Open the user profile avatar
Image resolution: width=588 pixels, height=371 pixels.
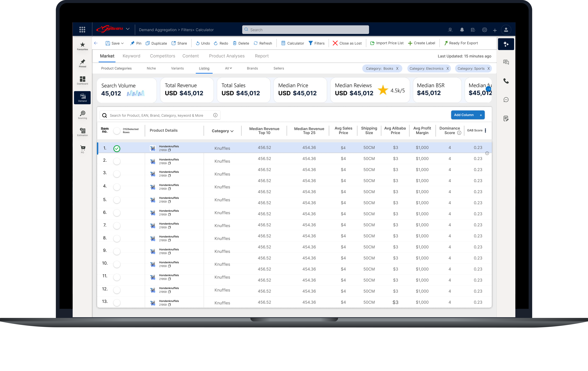[x=506, y=30]
